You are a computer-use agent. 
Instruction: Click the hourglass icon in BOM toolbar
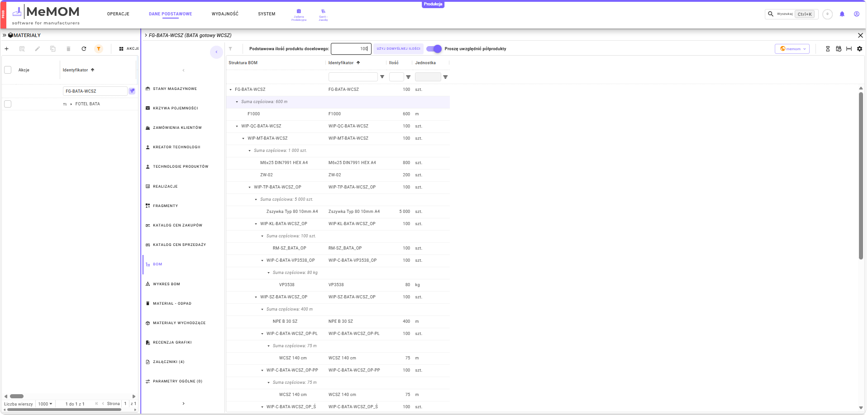[x=828, y=49]
